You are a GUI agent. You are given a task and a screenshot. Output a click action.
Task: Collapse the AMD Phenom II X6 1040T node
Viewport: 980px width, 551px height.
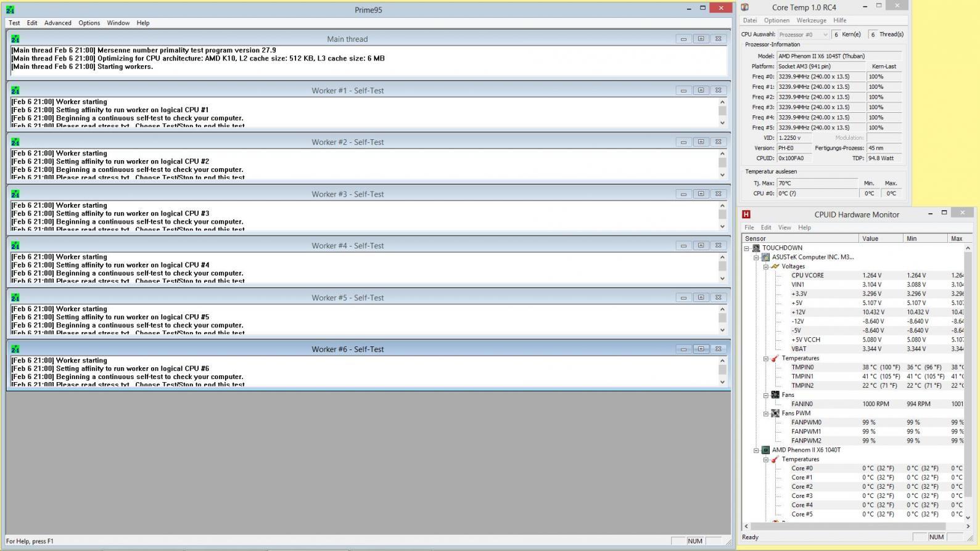point(756,450)
